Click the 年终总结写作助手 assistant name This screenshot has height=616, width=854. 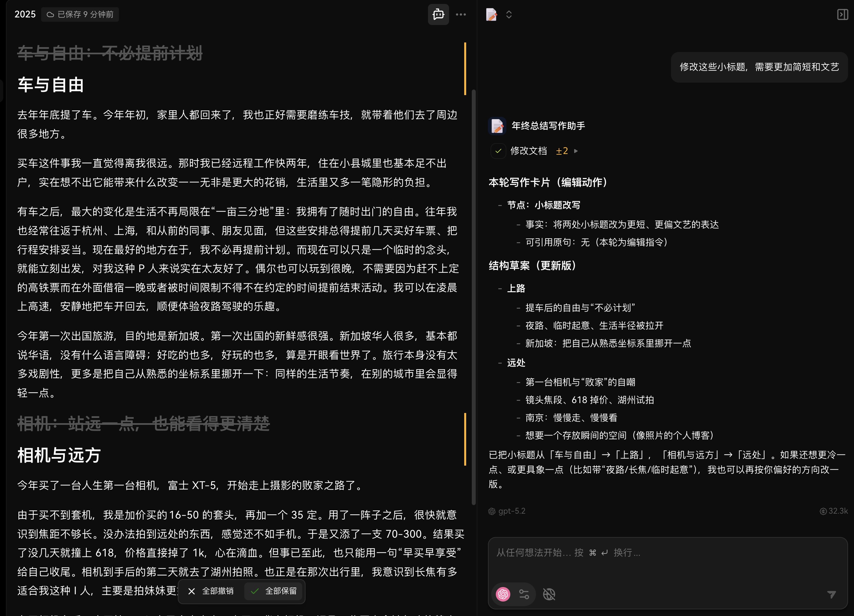548,126
